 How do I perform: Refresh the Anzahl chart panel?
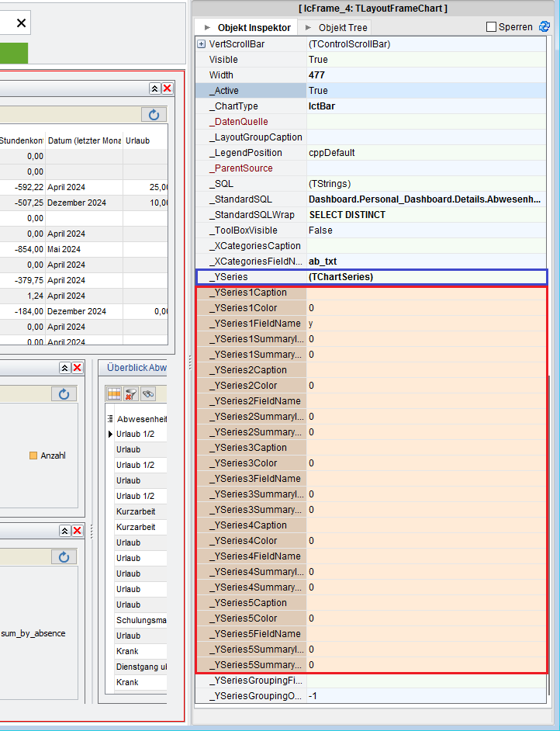coord(64,394)
